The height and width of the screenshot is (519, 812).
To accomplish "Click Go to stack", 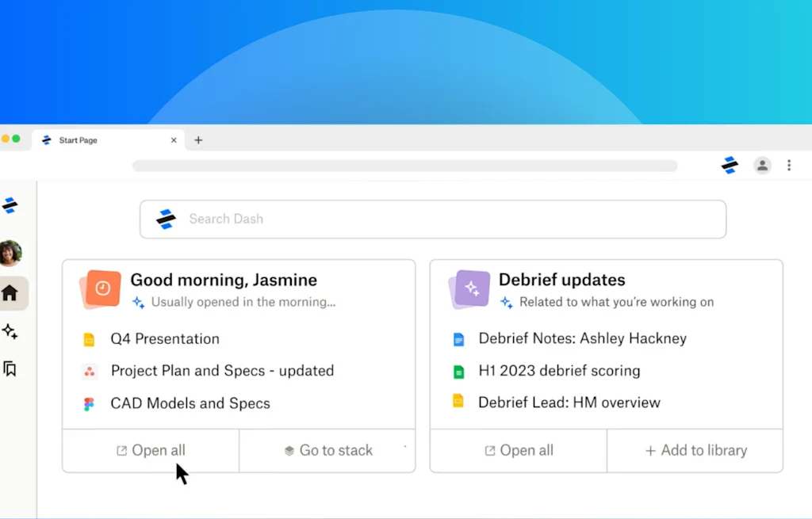I will coord(328,450).
